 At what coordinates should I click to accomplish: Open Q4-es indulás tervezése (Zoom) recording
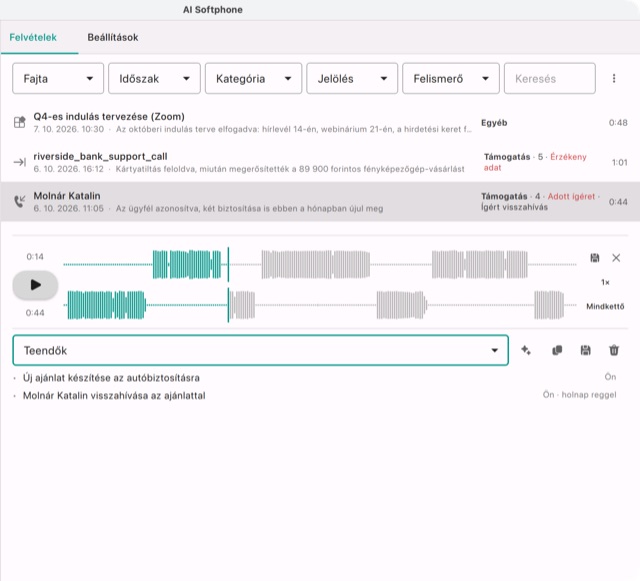pos(320,122)
